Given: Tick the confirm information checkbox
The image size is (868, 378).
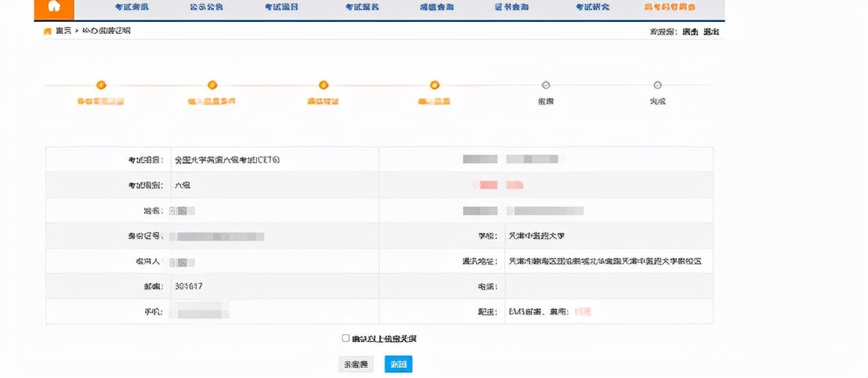Looking at the screenshot, I should click(x=345, y=338).
